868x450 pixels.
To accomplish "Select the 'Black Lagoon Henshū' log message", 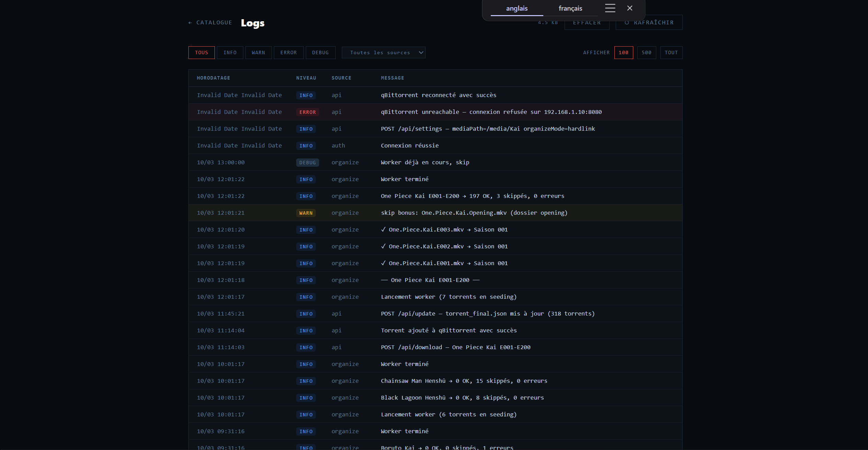I will click(462, 398).
